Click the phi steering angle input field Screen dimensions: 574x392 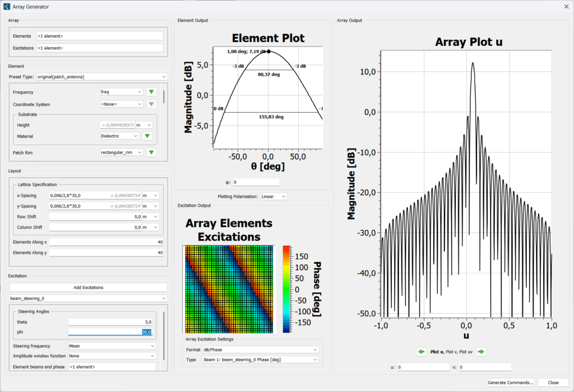coord(110,332)
